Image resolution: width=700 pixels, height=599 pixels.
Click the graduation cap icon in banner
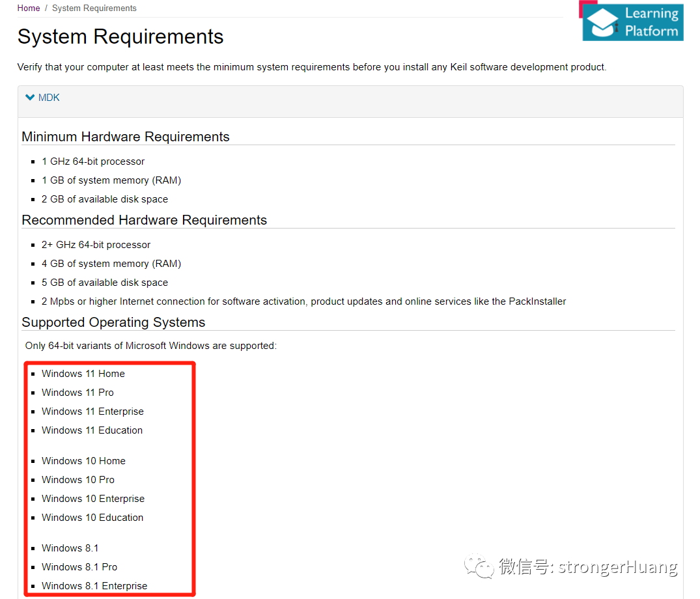(602, 22)
